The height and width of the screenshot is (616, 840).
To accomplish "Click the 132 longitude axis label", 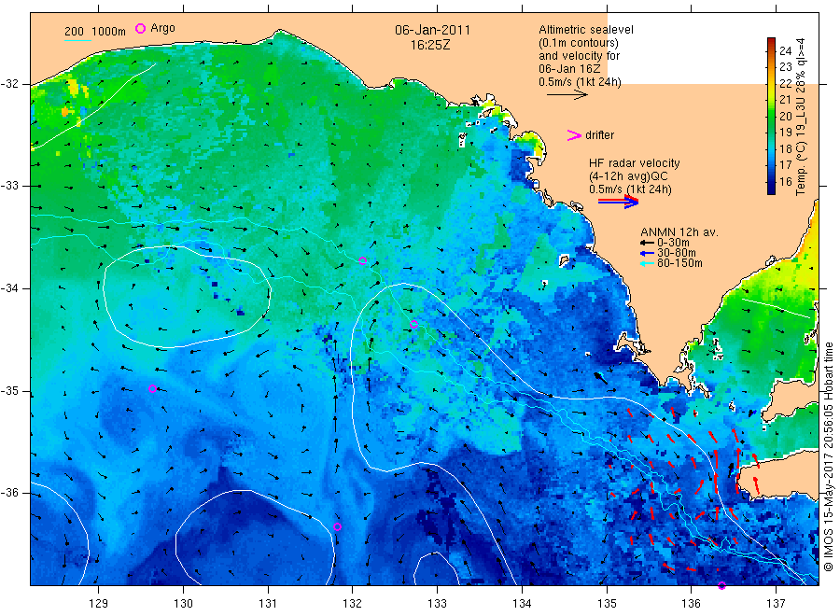I will pyautogui.click(x=353, y=604).
